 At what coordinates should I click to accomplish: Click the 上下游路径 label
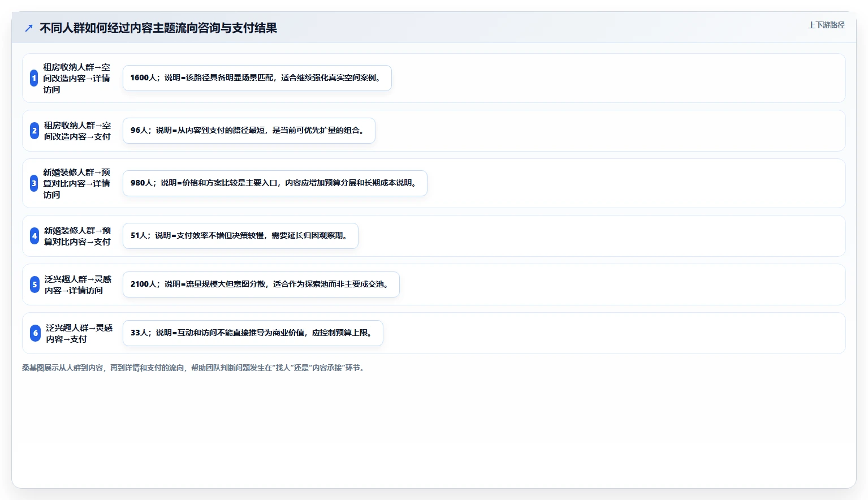pyautogui.click(x=826, y=25)
